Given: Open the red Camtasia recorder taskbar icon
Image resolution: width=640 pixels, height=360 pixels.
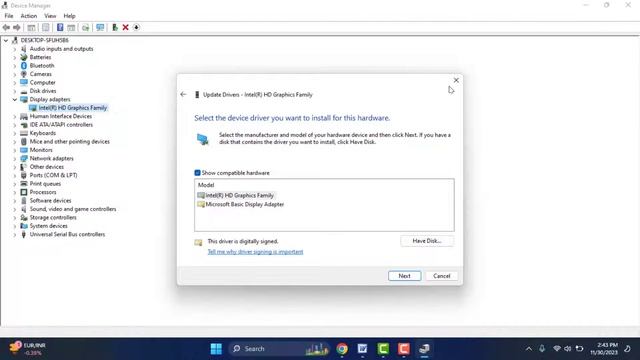Looking at the screenshot, I should click(x=404, y=349).
